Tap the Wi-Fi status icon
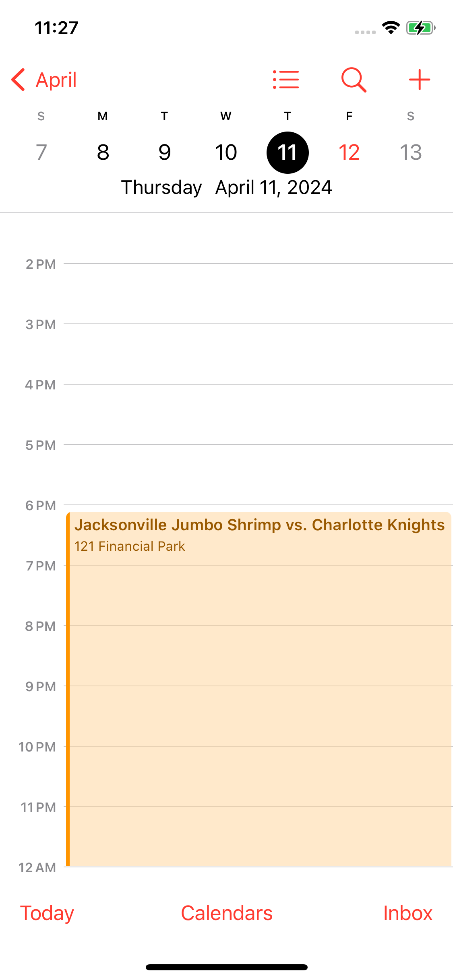The height and width of the screenshot is (980, 453). coord(391,28)
